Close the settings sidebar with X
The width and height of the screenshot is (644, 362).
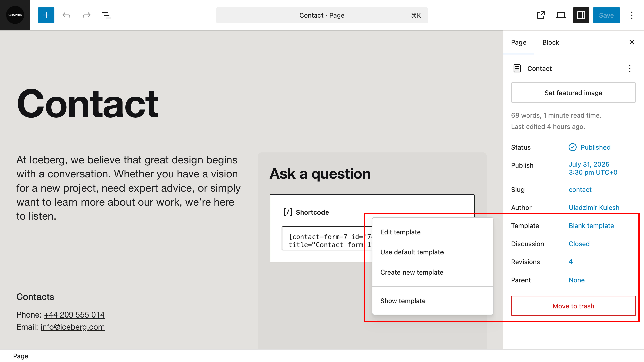coord(632,42)
